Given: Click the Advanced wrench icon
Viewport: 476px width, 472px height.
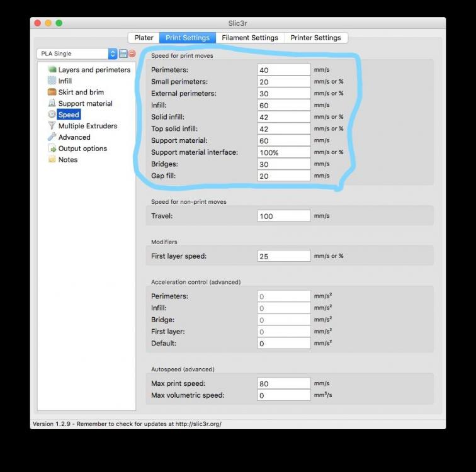Looking at the screenshot, I should click(x=52, y=137).
